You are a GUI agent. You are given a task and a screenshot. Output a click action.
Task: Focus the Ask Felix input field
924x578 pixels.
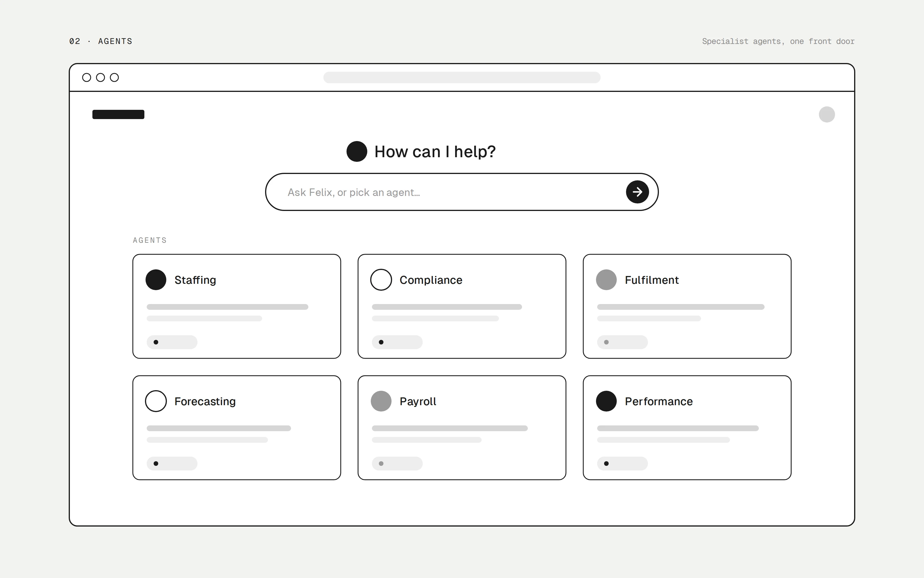tap(462, 192)
